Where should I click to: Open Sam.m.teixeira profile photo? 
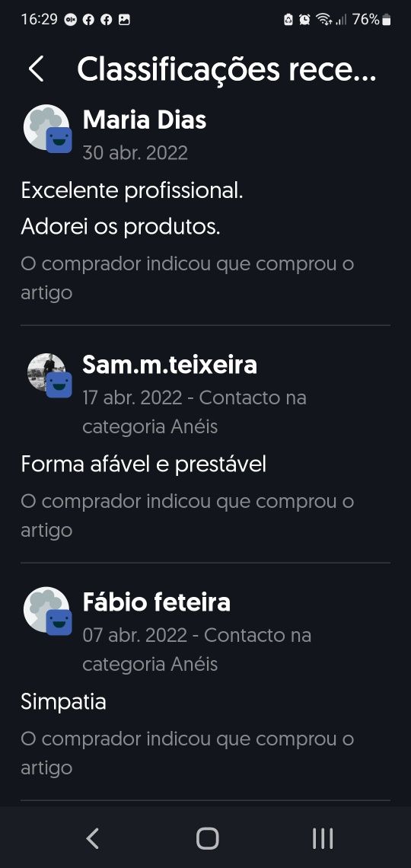point(46,372)
